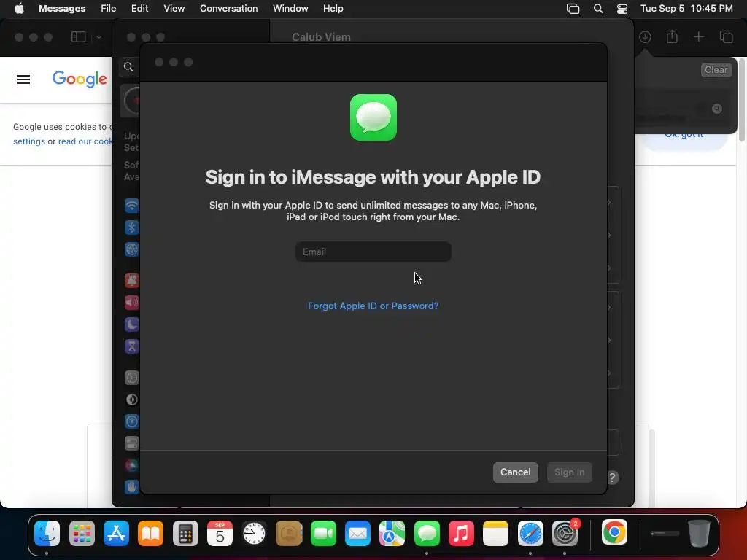Image resolution: width=747 pixels, height=560 pixels.
Task: Open Notes from the Dock
Action: coord(496,533)
